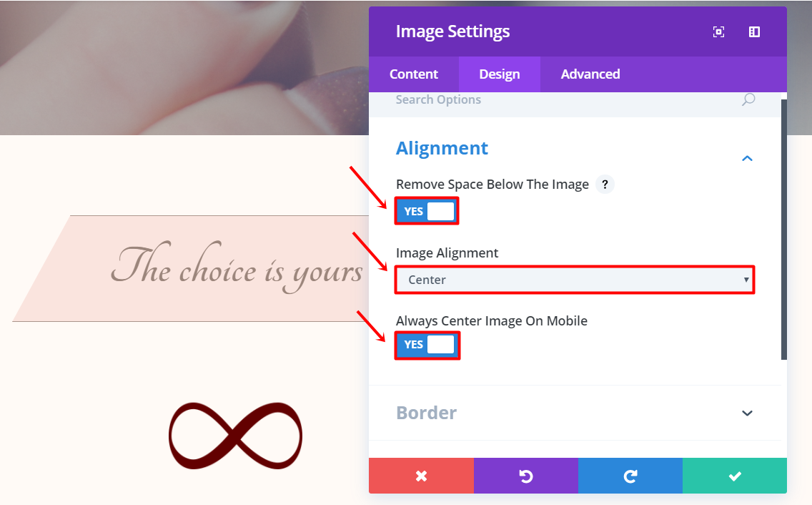Undo the last change with purple button
812x505 pixels.
(525, 476)
